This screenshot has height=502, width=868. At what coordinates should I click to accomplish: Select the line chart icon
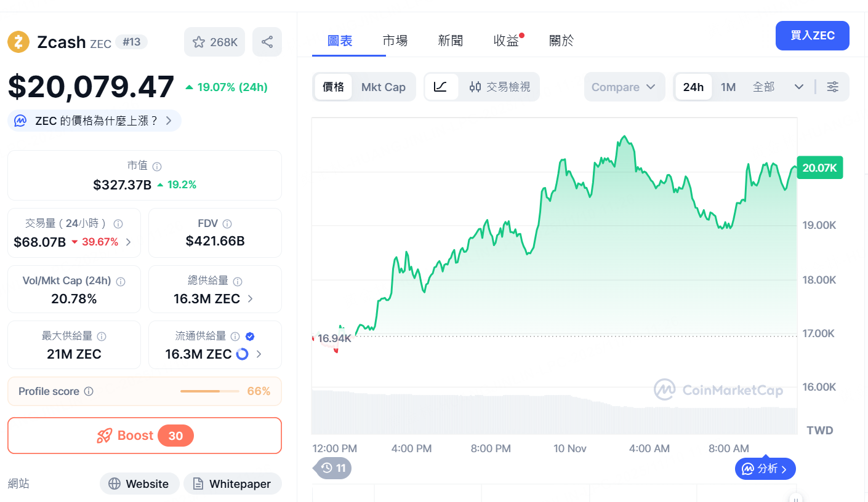(441, 87)
